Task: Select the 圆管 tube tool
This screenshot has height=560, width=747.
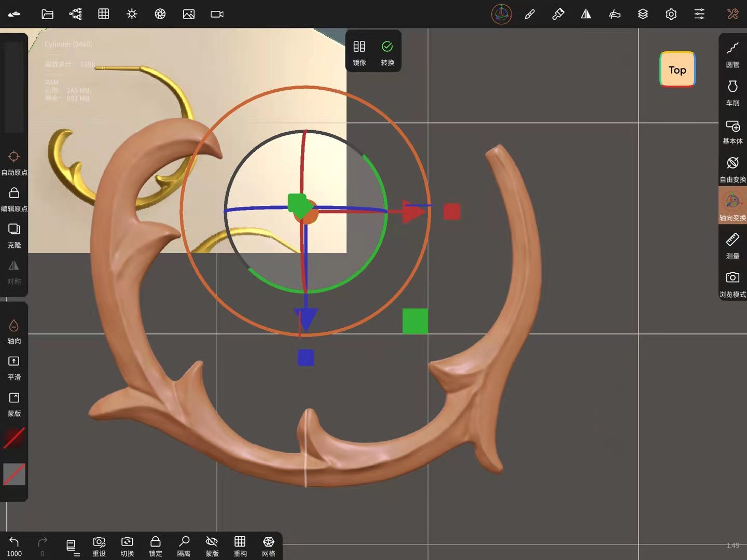Action: click(732, 54)
